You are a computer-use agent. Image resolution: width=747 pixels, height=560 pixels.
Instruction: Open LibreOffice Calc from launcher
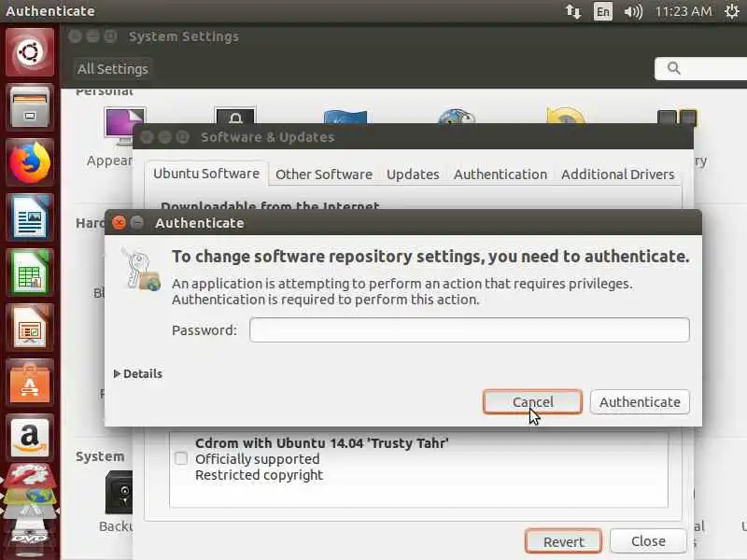click(x=30, y=273)
